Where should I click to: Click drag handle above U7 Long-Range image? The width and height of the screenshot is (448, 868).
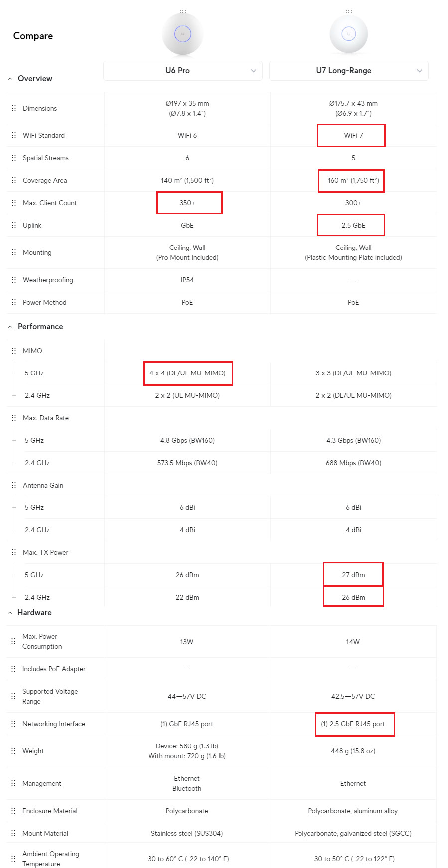pyautogui.click(x=349, y=11)
